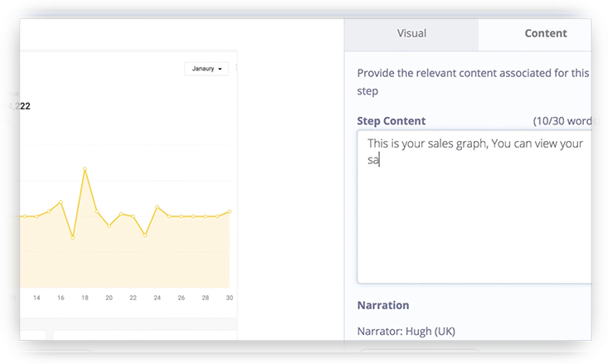Click the x-axis label 28
The image size is (608, 364).
tap(205, 297)
